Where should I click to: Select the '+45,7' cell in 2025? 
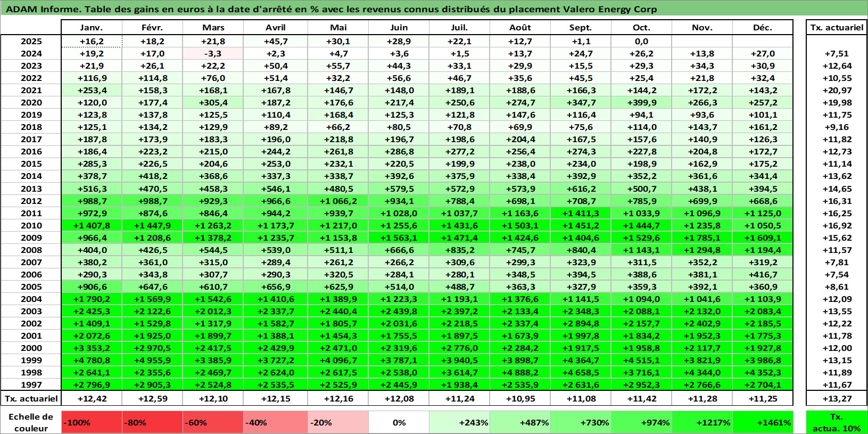coord(276,42)
